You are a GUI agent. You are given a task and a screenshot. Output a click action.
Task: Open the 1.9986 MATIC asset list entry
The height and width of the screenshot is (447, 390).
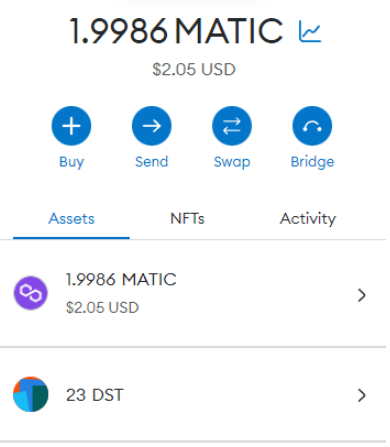click(193, 293)
